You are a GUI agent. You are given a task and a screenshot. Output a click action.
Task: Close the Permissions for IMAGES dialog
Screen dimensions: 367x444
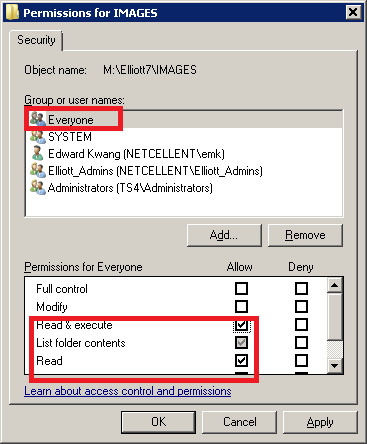pos(353,12)
